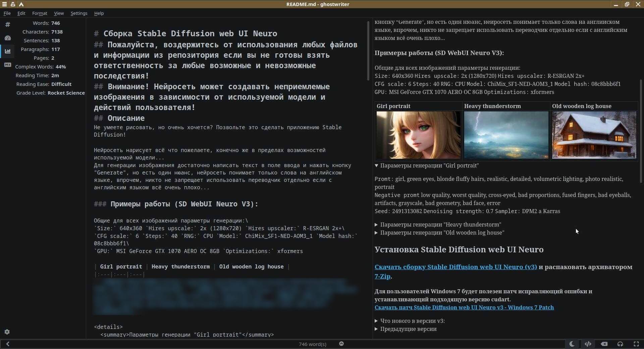
Task: Open the Help menu
Action: coord(99,13)
